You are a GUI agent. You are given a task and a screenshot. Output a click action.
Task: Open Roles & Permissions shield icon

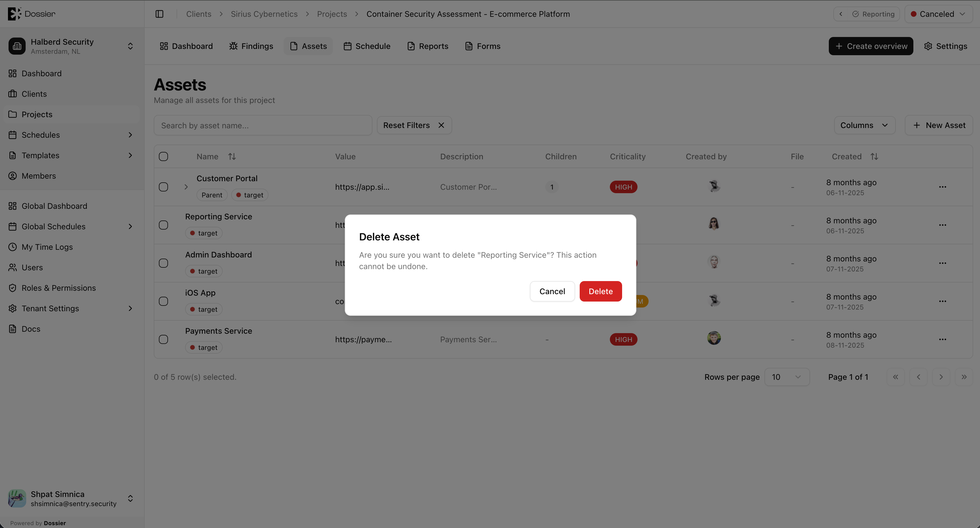coord(13,288)
